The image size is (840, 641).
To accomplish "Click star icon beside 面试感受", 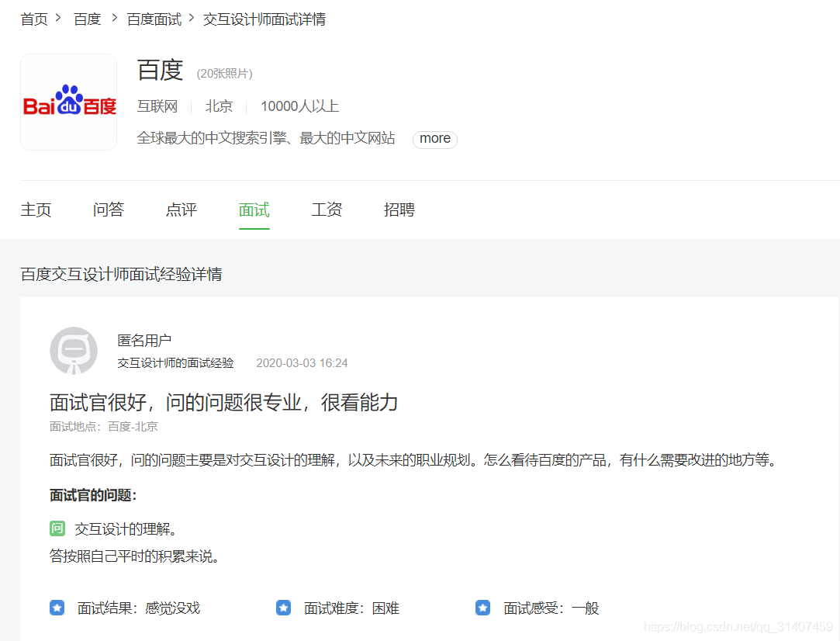I will point(482,608).
